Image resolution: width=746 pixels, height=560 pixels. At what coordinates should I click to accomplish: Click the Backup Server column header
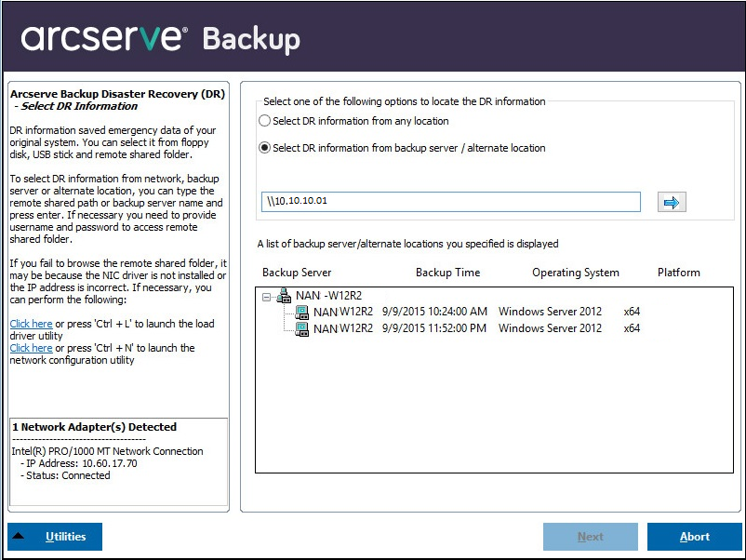[x=297, y=273]
